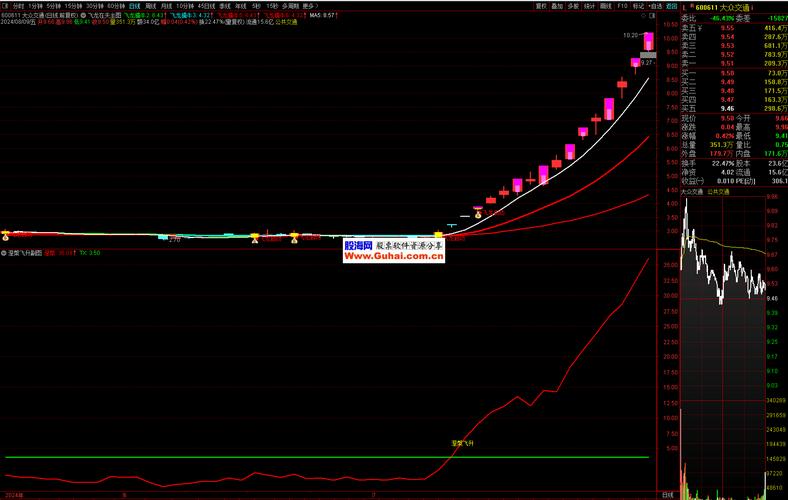This screenshot has height=500, width=788.
Task: Open the 多周期 multi-period view
Action: click(x=290, y=6)
